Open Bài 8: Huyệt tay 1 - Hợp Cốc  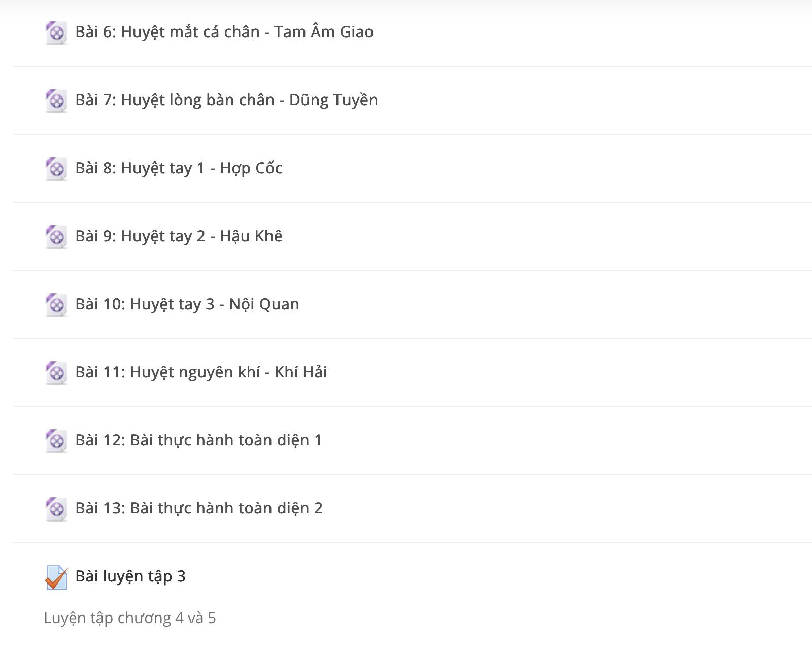(x=179, y=168)
